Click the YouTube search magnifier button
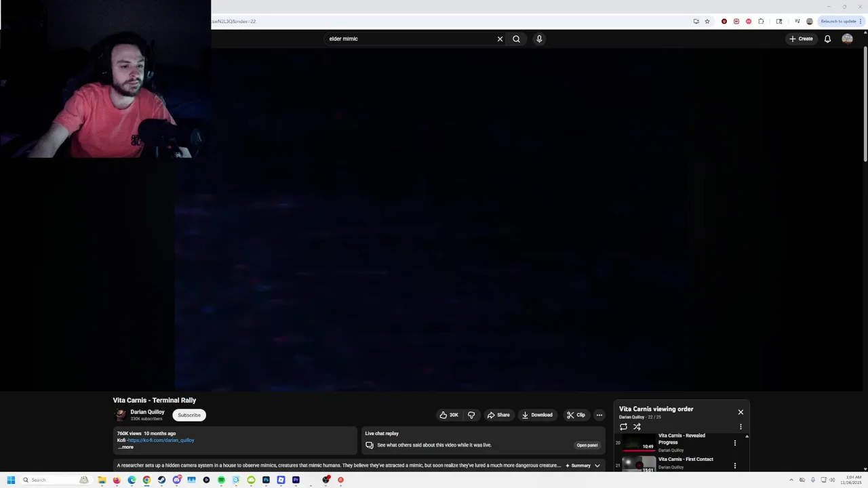 (516, 39)
